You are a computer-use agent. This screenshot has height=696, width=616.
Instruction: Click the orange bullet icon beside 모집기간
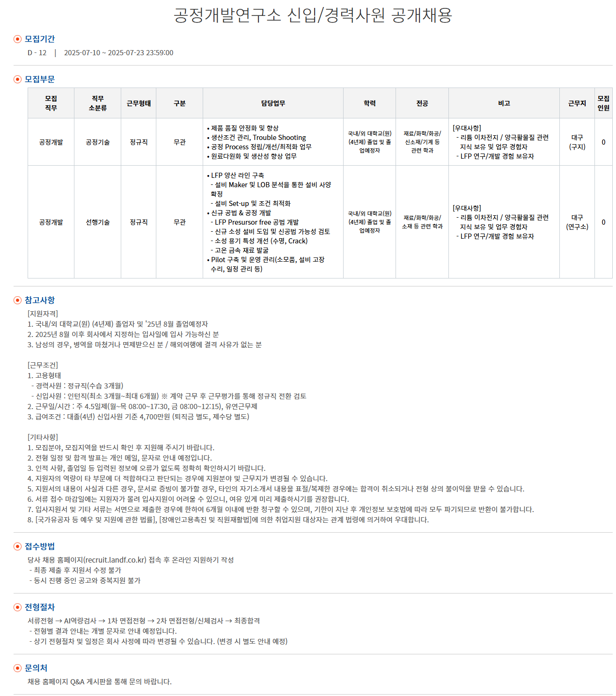(16, 40)
